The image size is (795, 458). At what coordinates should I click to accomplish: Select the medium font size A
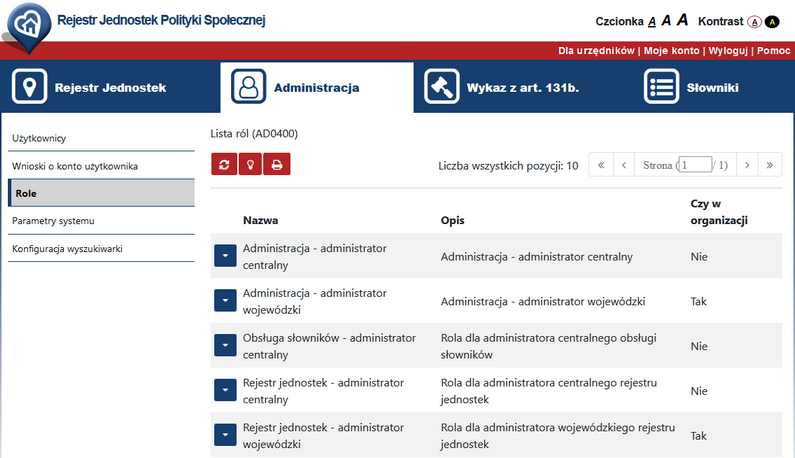[x=666, y=20]
